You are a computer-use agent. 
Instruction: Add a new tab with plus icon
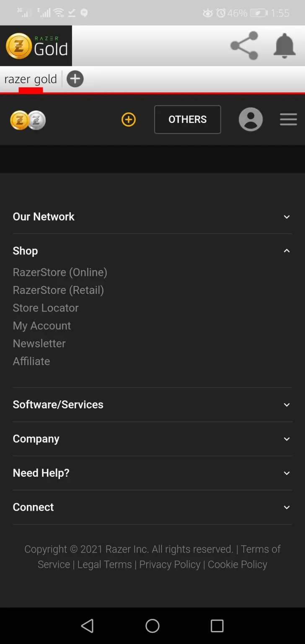75,79
